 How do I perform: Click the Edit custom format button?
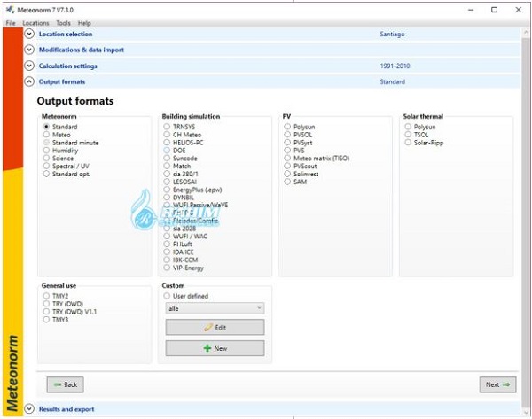click(x=215, y=328)
